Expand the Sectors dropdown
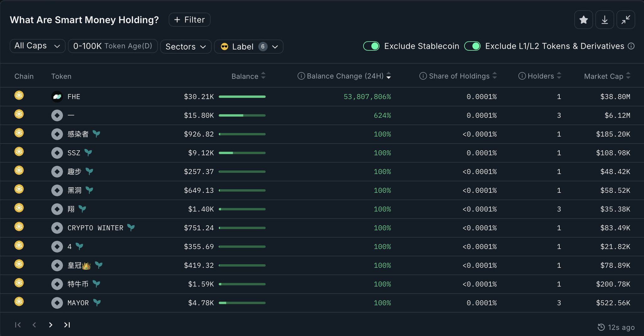The height and width of the screenshot is (336, 644). pyautogui.click(x=186, y=47)
